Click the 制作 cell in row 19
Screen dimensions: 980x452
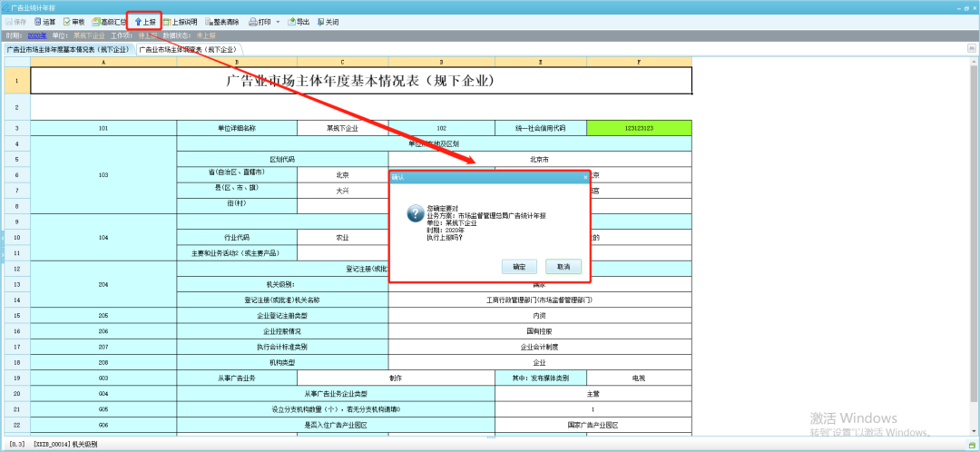click(396, 378)
